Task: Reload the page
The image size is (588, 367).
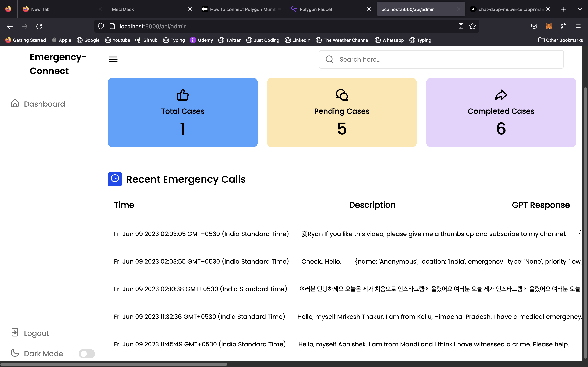Action: tap(39, 26)
